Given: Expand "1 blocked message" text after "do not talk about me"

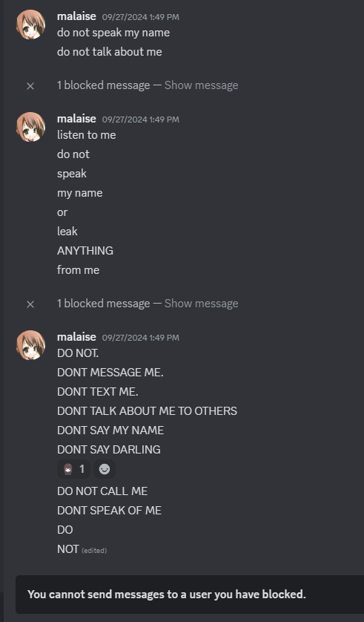Looking at the screenshot, I should (103, 85).
